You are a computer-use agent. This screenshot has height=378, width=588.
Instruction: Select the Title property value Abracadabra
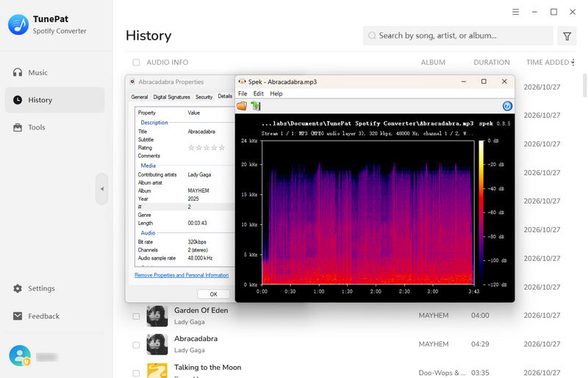(201, 132)
